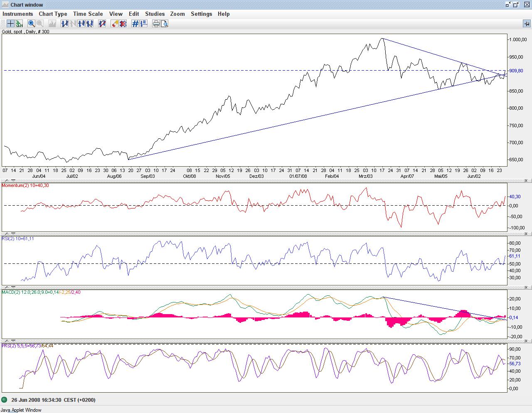Click the green chart instrument icon
The width and height of the screenshot is (532, 413).
(19, 24)
